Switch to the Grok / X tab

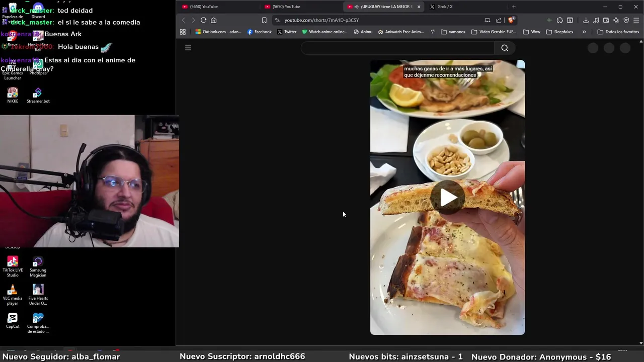click(445, 7)
